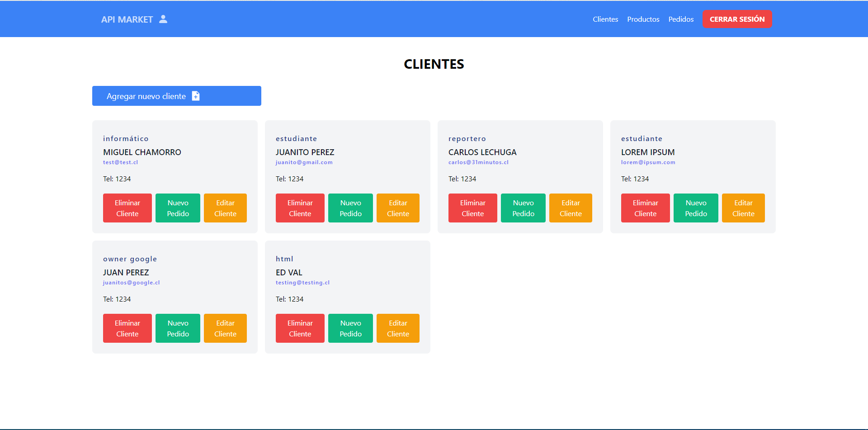Click the add-document icon on Agregar nuevo cliente
868x430 pixels.
(x=195, y=96)
